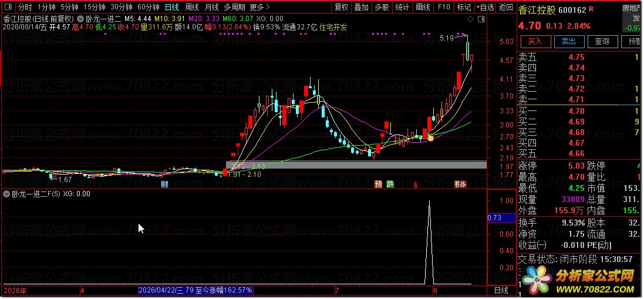644x299 pixels.
Task: Select the 日线 daily period
Action: [x=171, y=7]
